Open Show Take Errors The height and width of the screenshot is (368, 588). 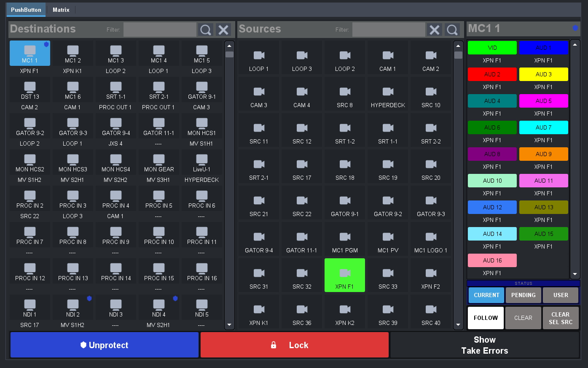485,345
